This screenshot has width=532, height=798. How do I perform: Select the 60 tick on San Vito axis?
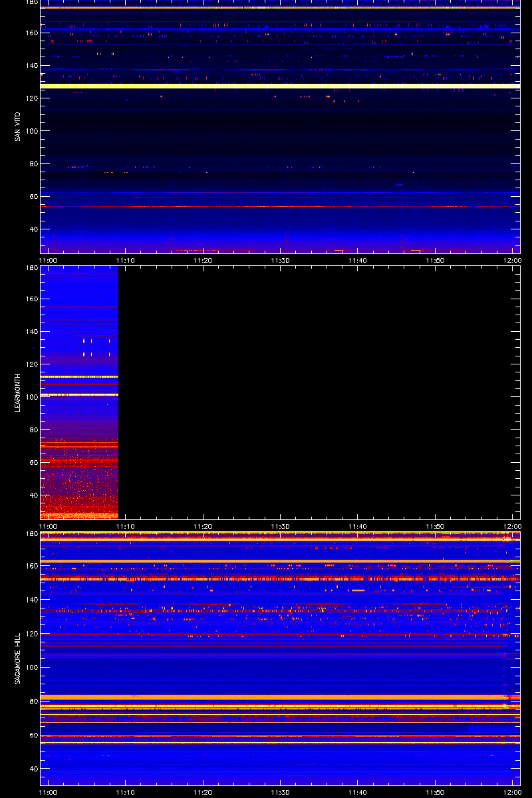(33, 197)
